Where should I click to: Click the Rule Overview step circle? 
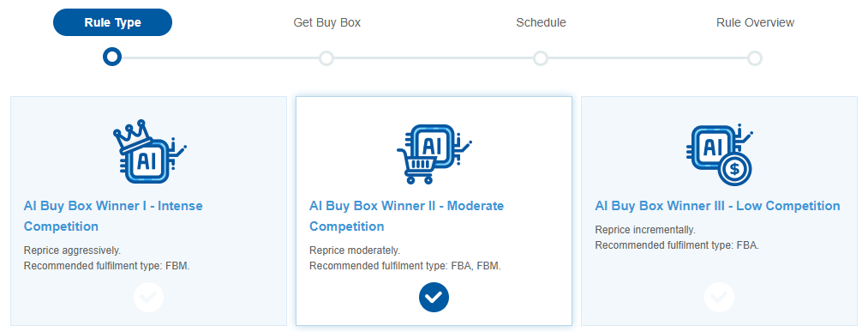[755, 58]
